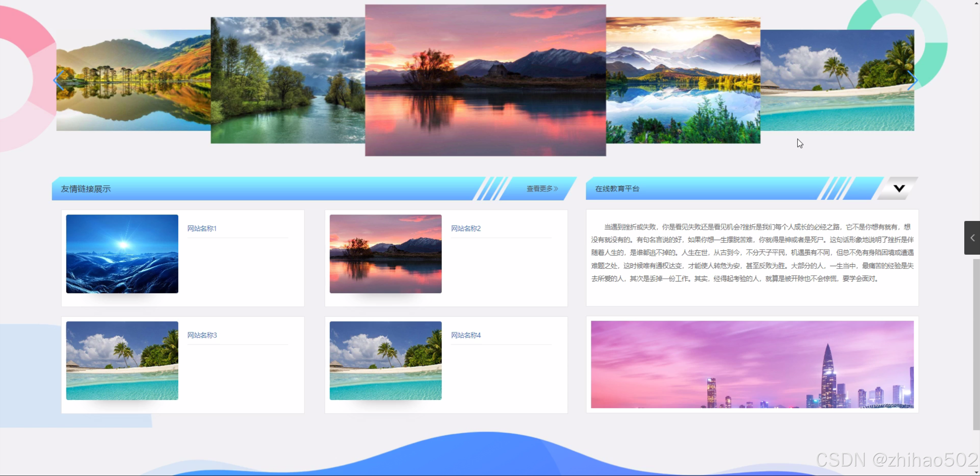Click the 网站名称4 beach thumbnail
This screenshot has height=476, width=980.
click(x=386, y=360)
